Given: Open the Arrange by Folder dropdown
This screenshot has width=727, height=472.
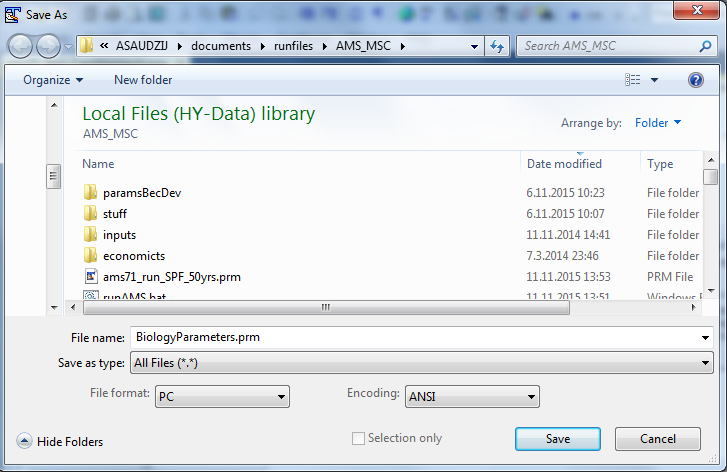Looking at the screenshot, I should tap(657, 123).
